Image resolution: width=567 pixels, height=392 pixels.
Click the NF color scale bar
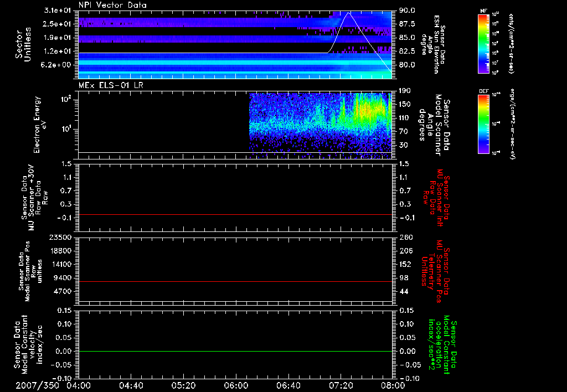(x=483, y=44)
